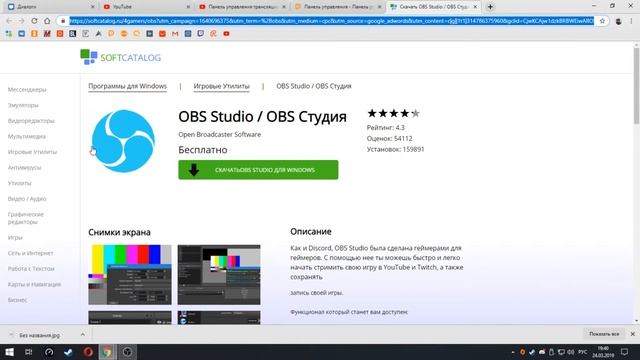Open the second OBS screenshot thumbnail
Image resolution: width=640 pixels, height=360 pixels.
[x=219, y=275]
